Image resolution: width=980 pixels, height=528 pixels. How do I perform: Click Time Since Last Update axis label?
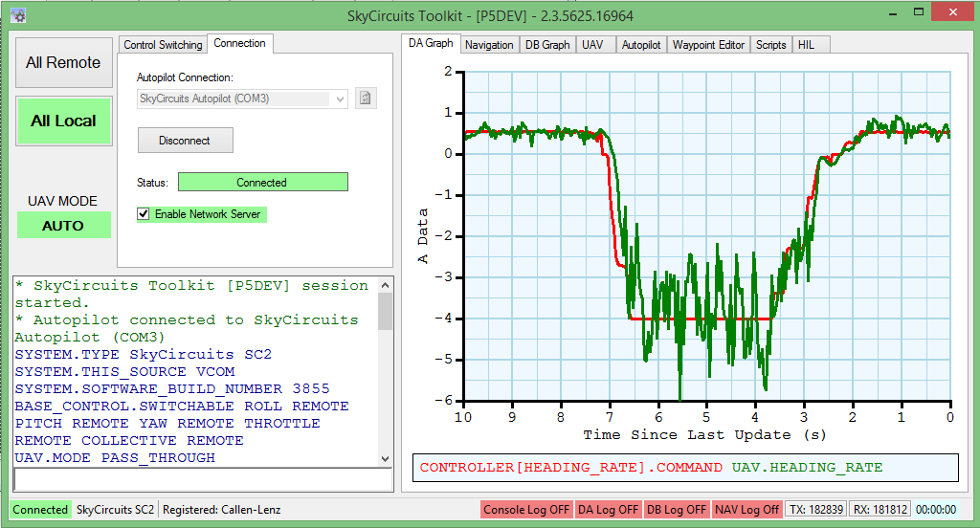pyautogui.click(x=704, y=435)
